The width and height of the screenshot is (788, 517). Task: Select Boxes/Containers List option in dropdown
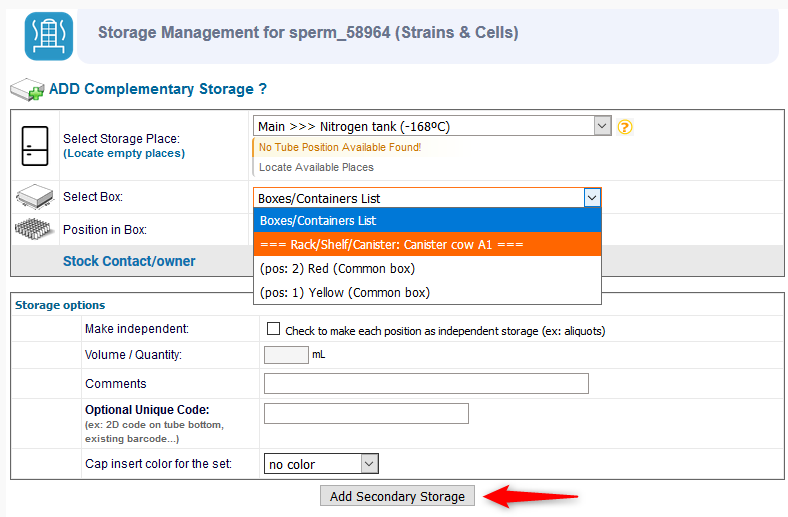coord(427,221)
